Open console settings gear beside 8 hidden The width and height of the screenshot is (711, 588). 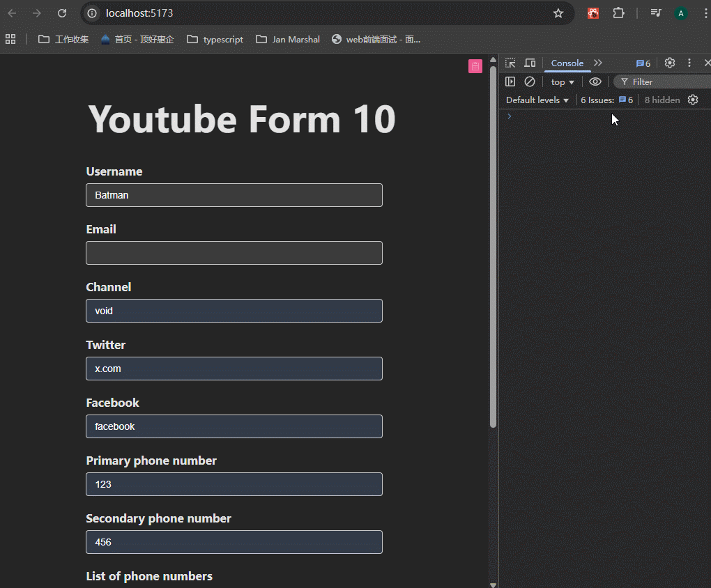coord(693,100)
